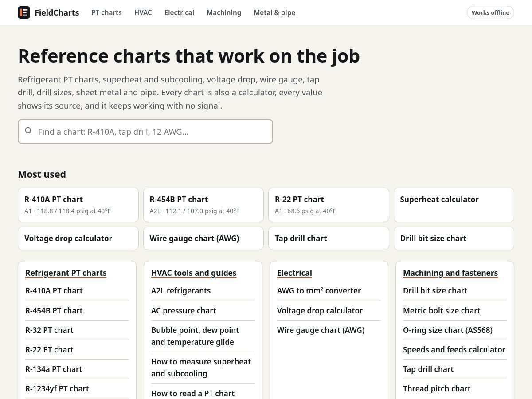Open the Voltage drop calculator card
The width and height of the screenshot is (532, 399).
[x=78, y=239]
